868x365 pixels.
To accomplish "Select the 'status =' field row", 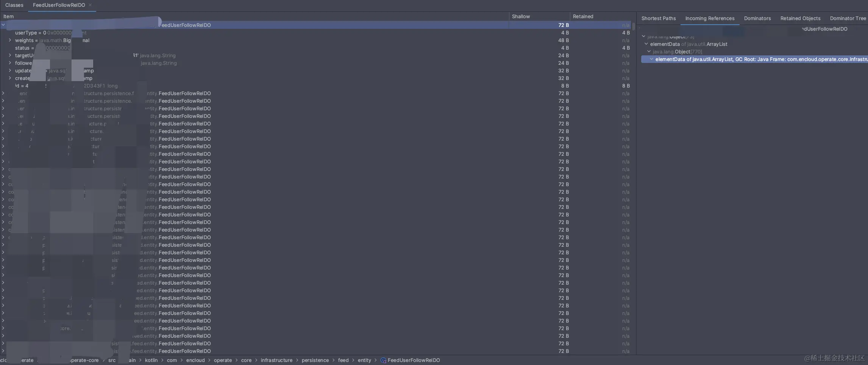I will pos(316,48).
